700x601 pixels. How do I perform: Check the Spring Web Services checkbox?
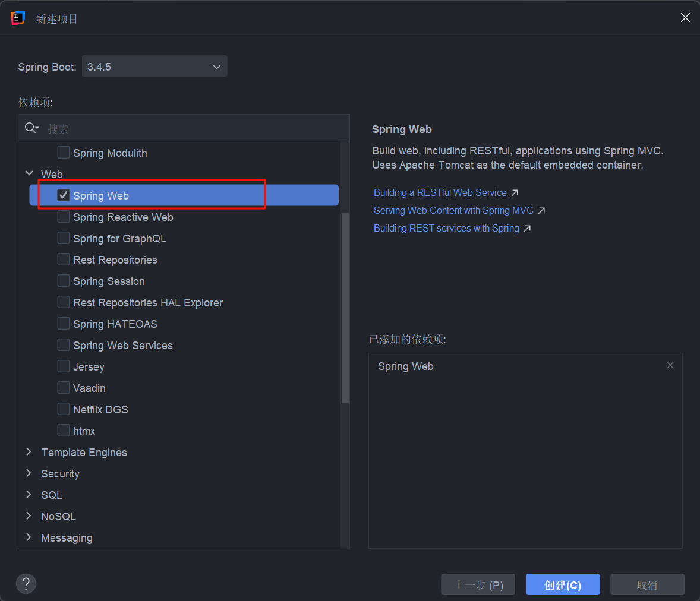(x=64, y=345)
